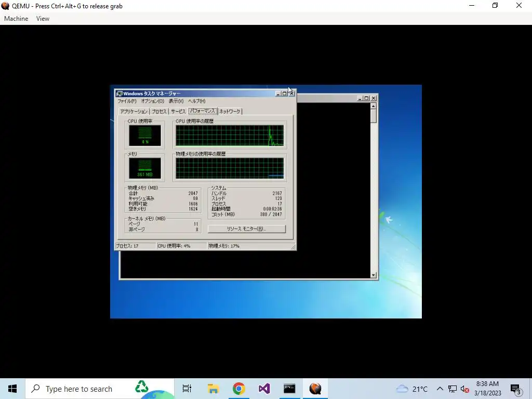The width and height of the screenshot is (532, 399).
Task: Click the CPU 使用率の履歴 graph
Action: pyautogui.click(x=230, y=136)
